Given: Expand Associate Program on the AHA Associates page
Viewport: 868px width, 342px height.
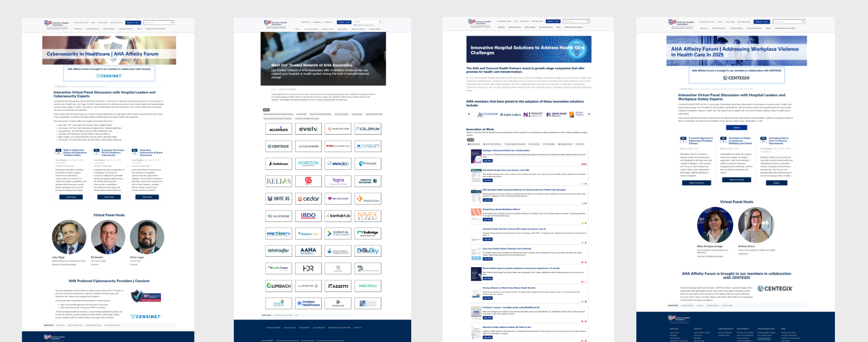Looking at the screenshot, I should pos(312,29).
